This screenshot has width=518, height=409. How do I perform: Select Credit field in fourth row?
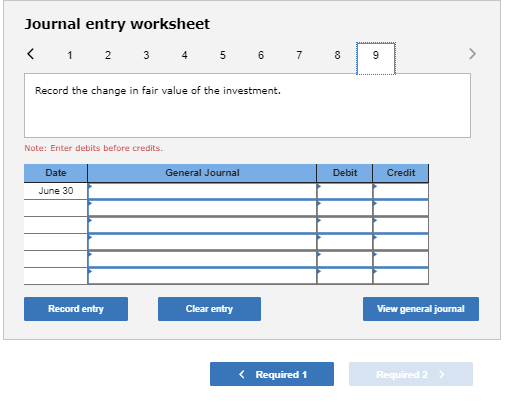(401, 242)
